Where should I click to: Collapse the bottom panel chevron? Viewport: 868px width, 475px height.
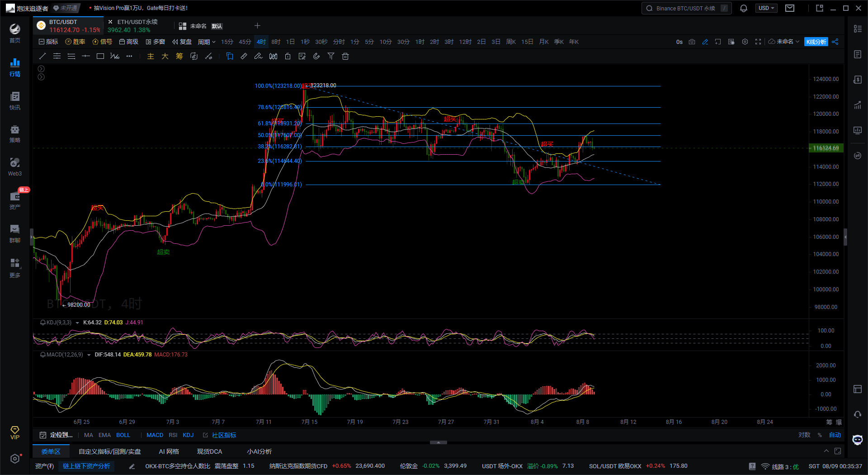pyautogui.click(x=826, y=451)
